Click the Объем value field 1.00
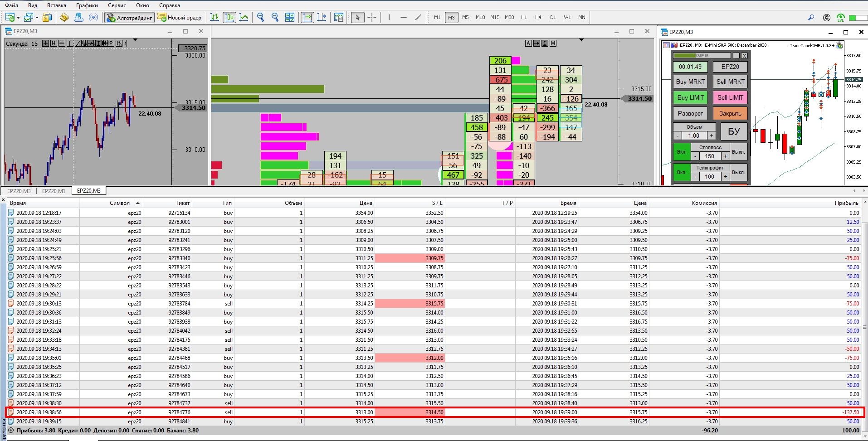Screen dimensions: 868x441 (694, 136)
